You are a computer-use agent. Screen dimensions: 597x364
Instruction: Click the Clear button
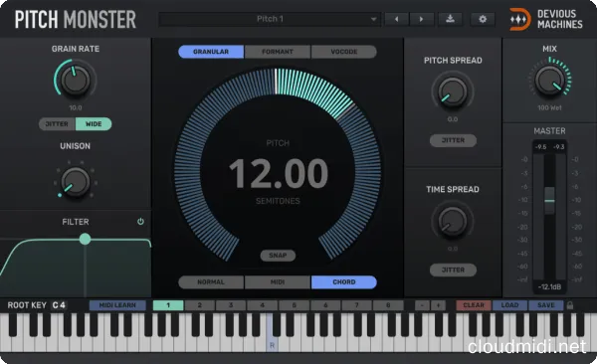(474, 305)
